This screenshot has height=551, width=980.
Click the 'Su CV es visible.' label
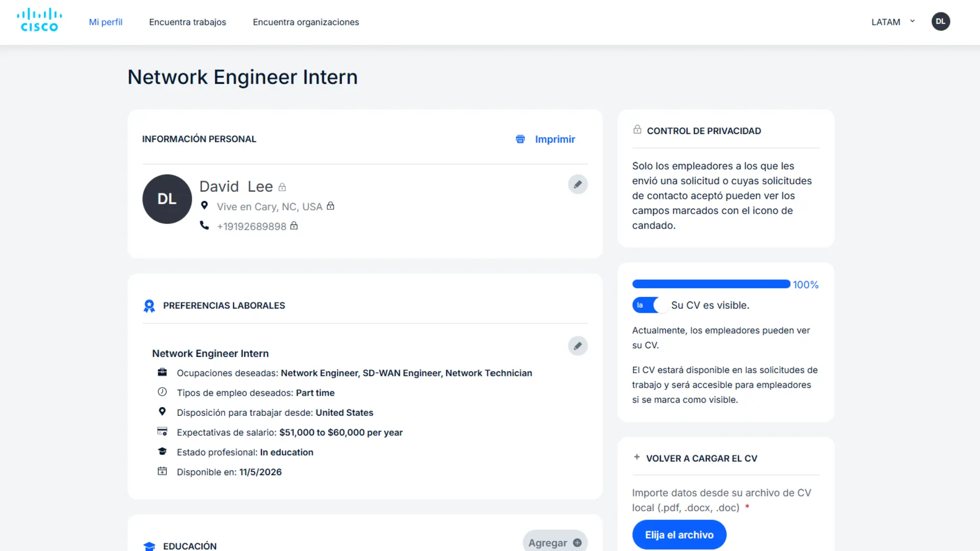click(x=710, y=305)
